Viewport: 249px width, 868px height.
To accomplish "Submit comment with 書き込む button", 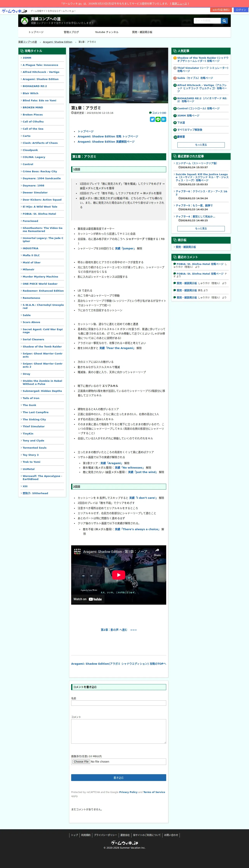I will click(118, 778).
